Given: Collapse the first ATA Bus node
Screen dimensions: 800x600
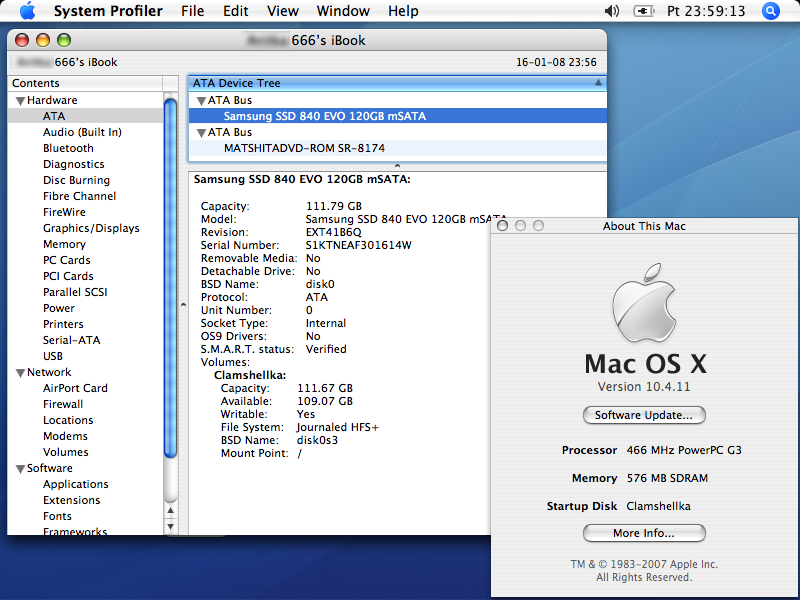Looking at the screenshot, I should pos(202,101).
